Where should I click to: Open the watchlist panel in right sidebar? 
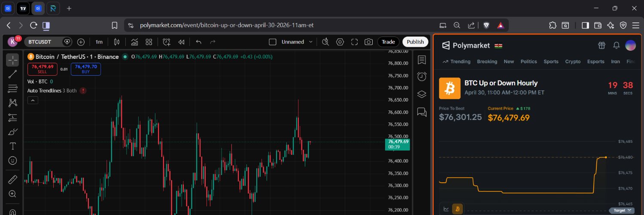coord(422,59)
